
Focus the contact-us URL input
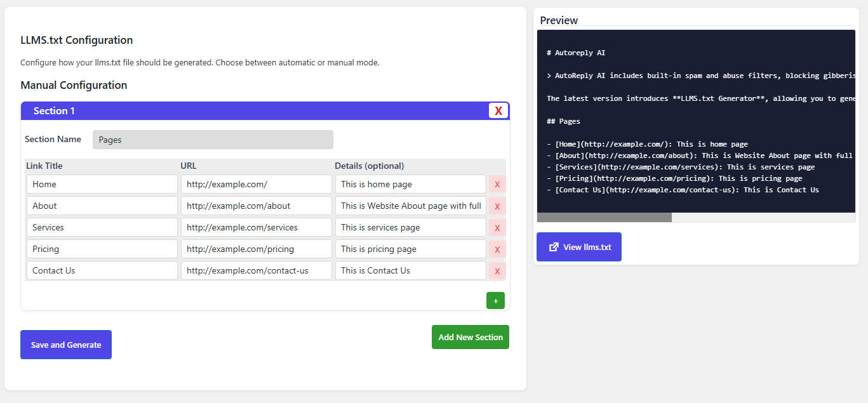coord(256,270)
